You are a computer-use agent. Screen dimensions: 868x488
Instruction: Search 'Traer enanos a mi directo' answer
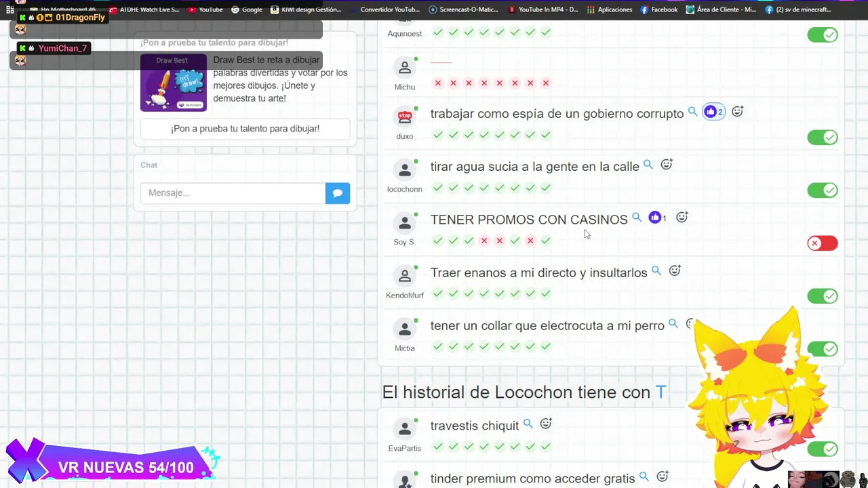(x=656, y=270)
